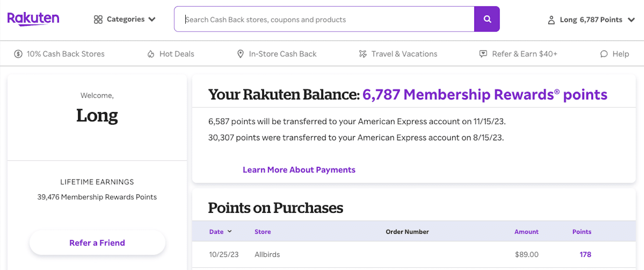
Task: Open Help via the chat bubble icon
Action: point(603,53)
